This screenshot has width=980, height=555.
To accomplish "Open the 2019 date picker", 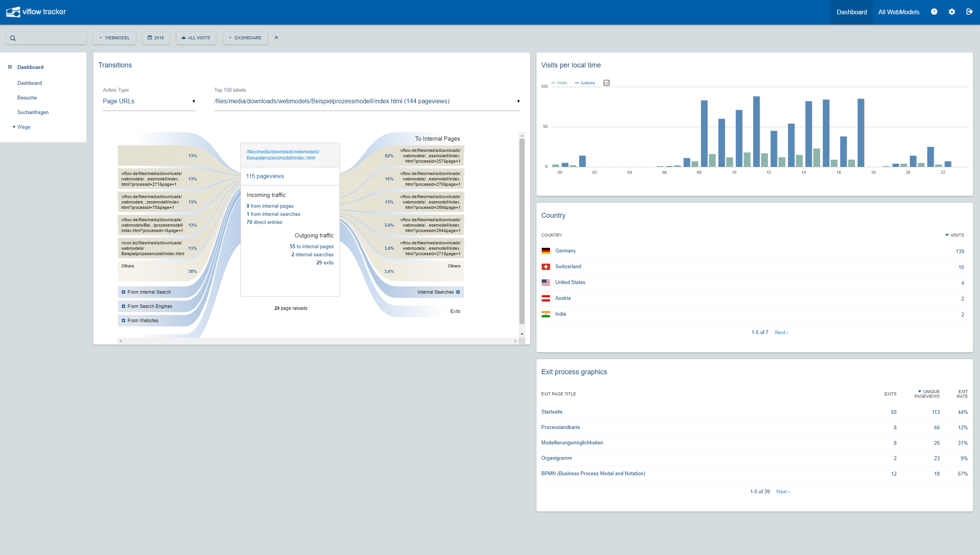I will [156, 38].
